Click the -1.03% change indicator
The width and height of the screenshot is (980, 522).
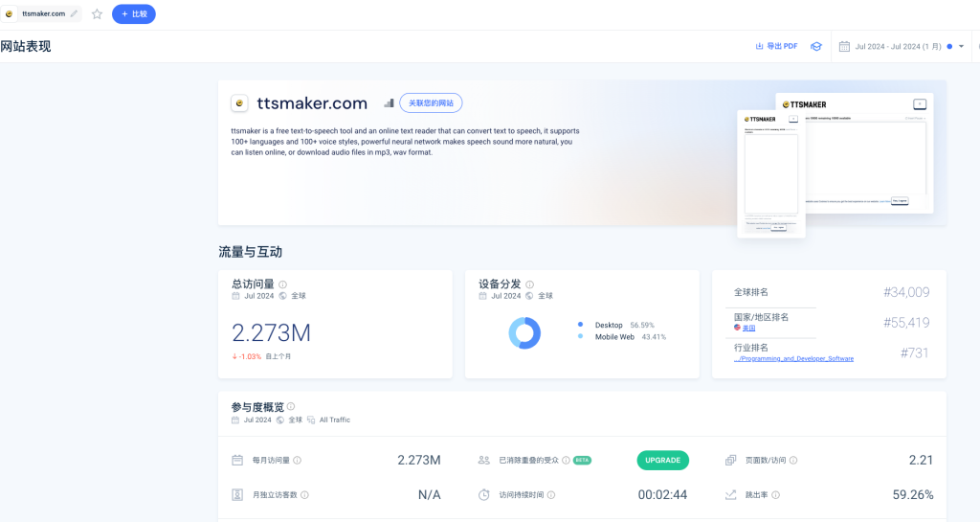coord(247,356)
